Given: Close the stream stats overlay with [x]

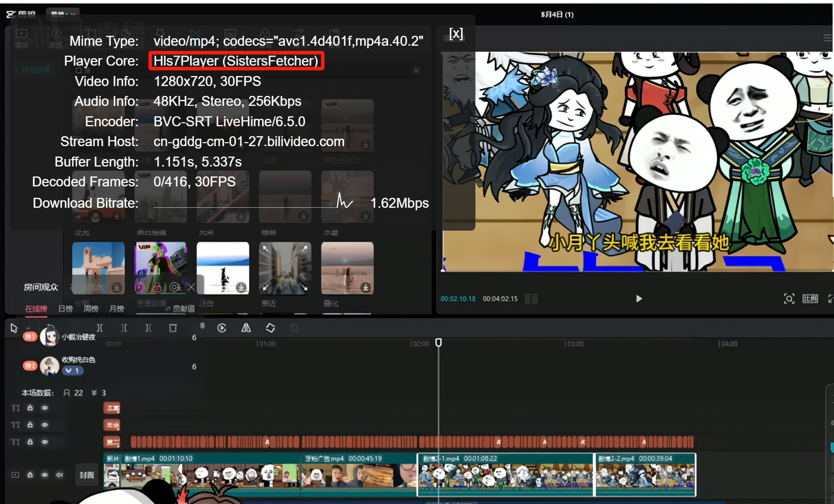Looking at the screenshot, I should click(456, 33).
